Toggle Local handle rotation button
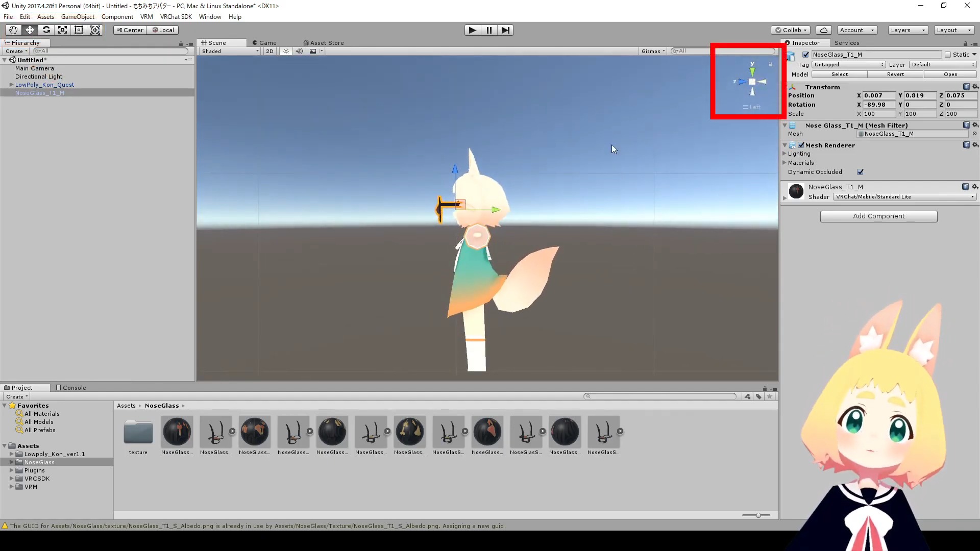This screenshot has height=551, width=980. tap(163, 30)
